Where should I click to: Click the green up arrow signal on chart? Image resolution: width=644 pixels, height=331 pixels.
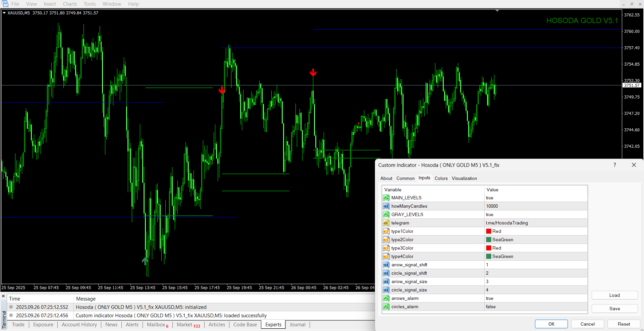click(145, 261)
